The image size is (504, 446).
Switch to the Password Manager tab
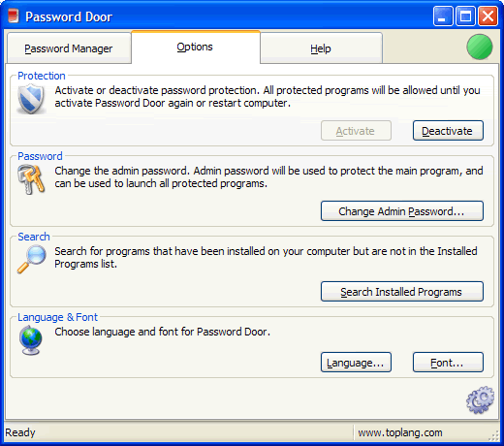tap(69, 48)
